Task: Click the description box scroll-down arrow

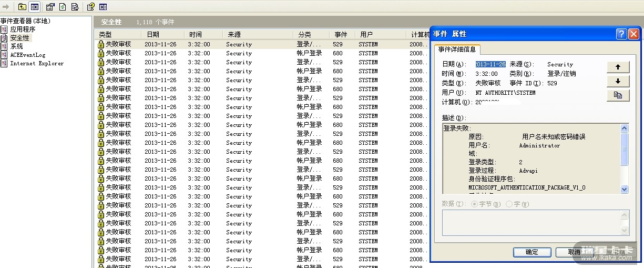Action: coord(625,189)
